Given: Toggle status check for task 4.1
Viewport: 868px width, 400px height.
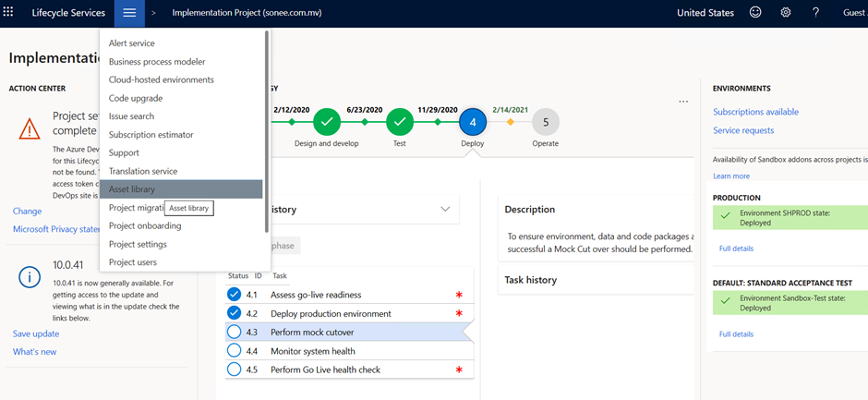Looking at the screenshot, I should [235, 294].
